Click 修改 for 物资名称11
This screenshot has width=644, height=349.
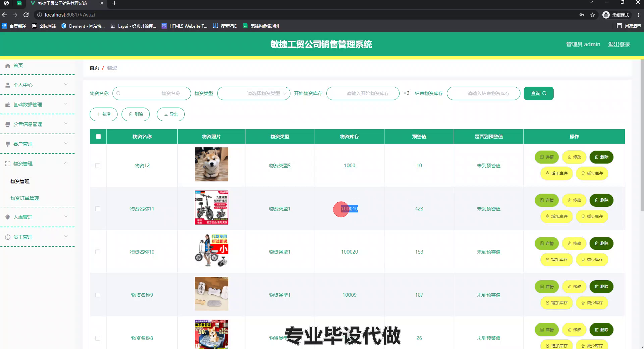pos(574,200)
